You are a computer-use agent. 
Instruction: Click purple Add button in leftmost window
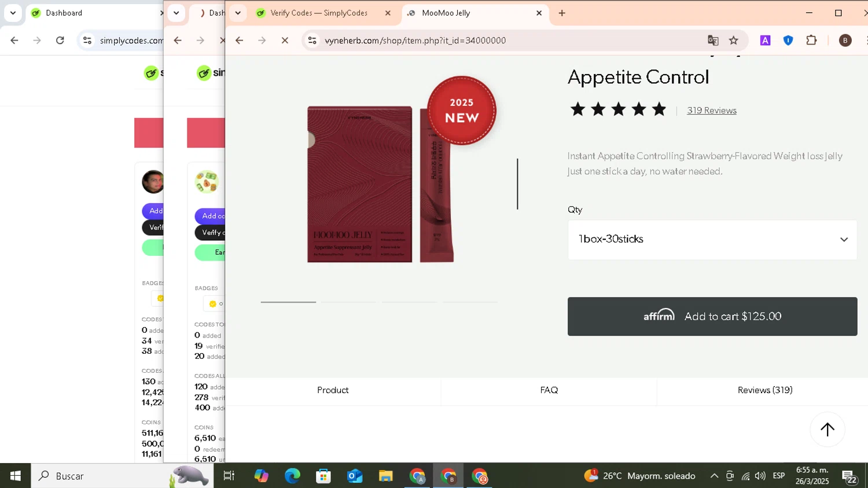(x=153, y=211)
